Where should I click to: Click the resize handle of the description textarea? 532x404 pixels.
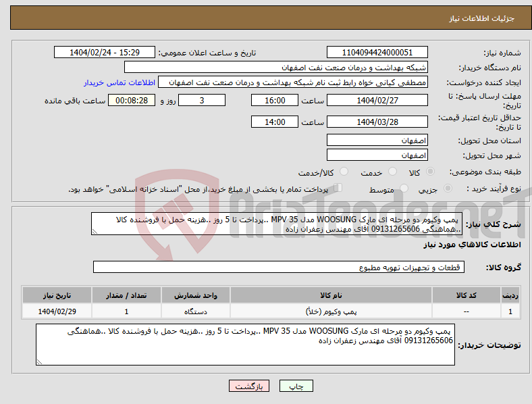point(95,232)
